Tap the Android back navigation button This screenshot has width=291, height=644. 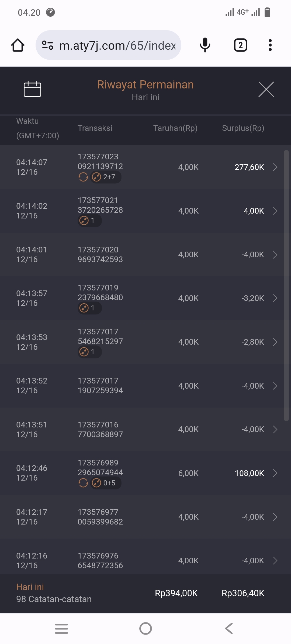tap(229, 629)
